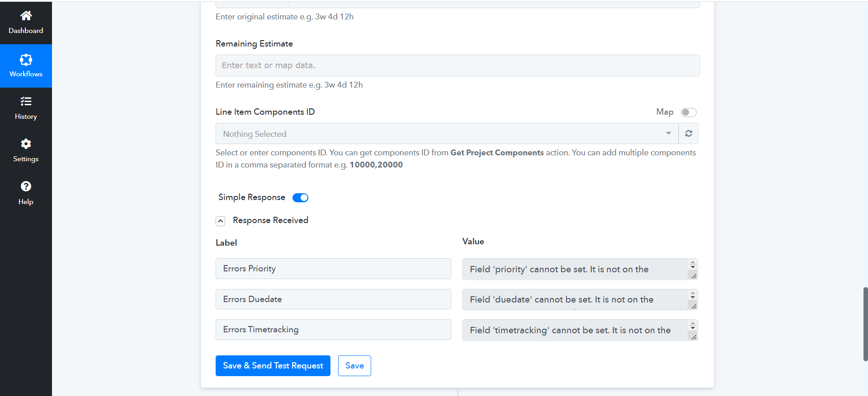Click 'Get Project Components' bold text

[497, 153]
